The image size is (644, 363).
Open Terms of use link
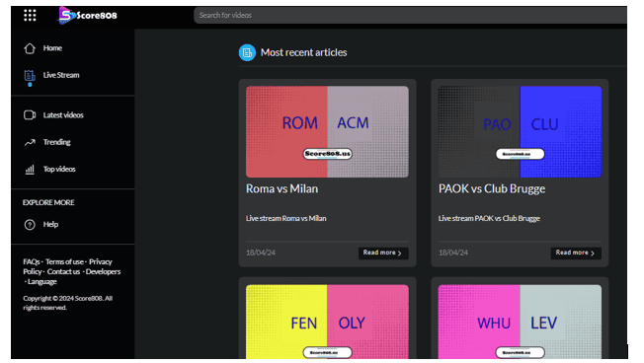point(64,261)
